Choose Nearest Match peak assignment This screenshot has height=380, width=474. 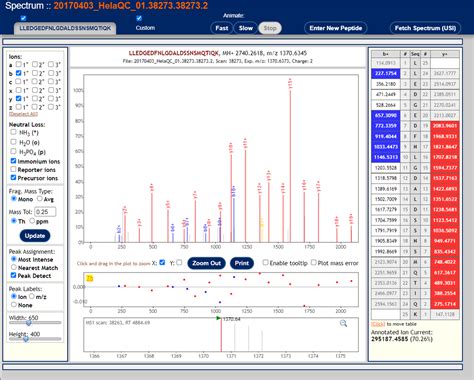point(14,267)
